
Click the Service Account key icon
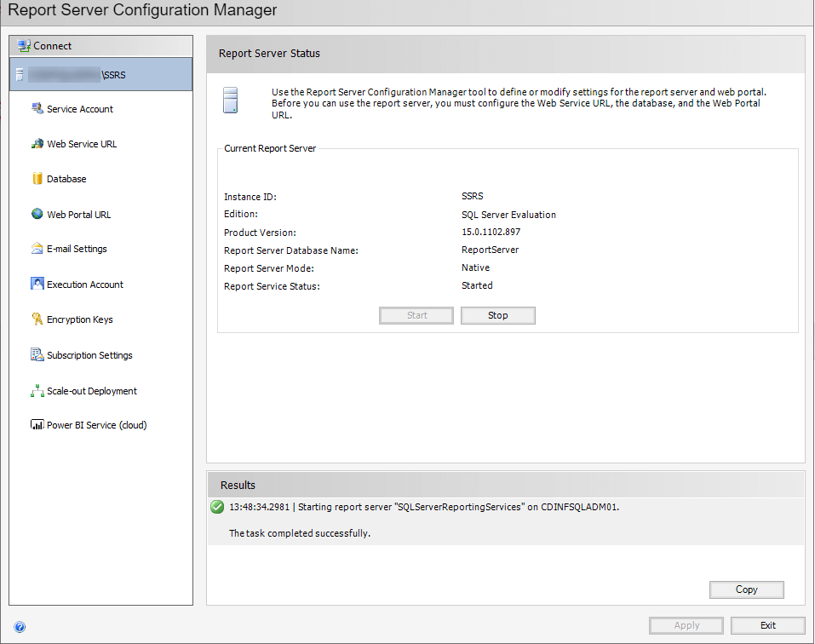[x=37, y=108]
